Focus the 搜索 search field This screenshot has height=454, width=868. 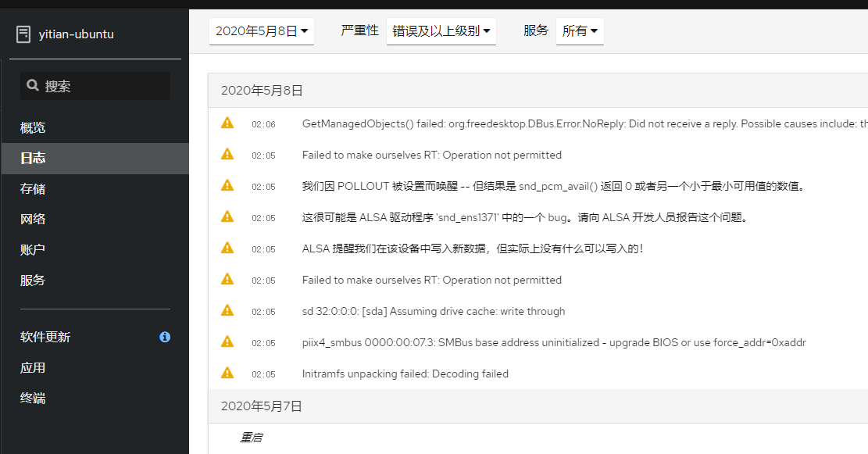pos(95,86)
